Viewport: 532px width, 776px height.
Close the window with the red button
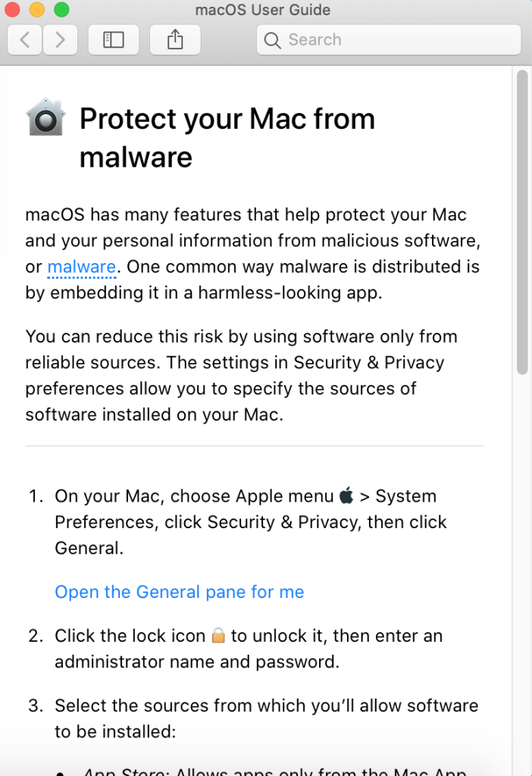coord(12,9)
